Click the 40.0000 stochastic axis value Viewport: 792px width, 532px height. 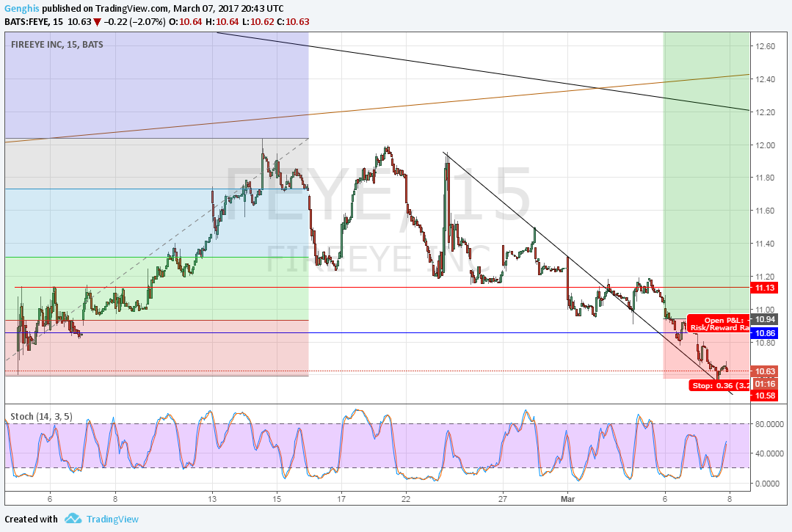770,453
